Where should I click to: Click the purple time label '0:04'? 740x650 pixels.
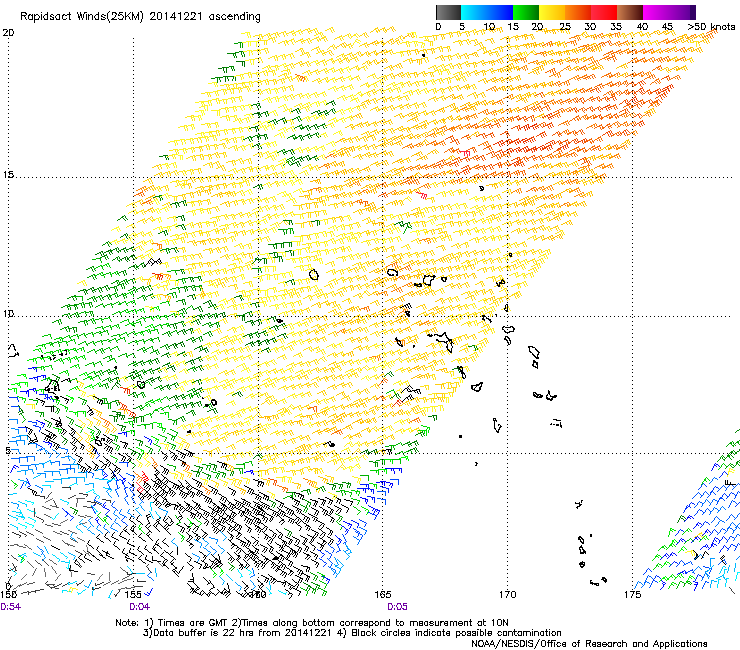click(139, 607)
